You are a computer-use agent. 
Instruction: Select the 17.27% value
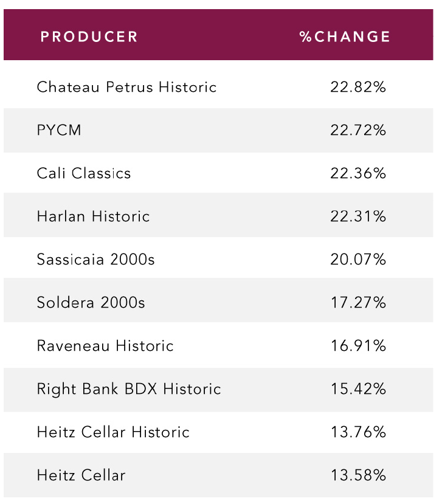coord(358,303)
